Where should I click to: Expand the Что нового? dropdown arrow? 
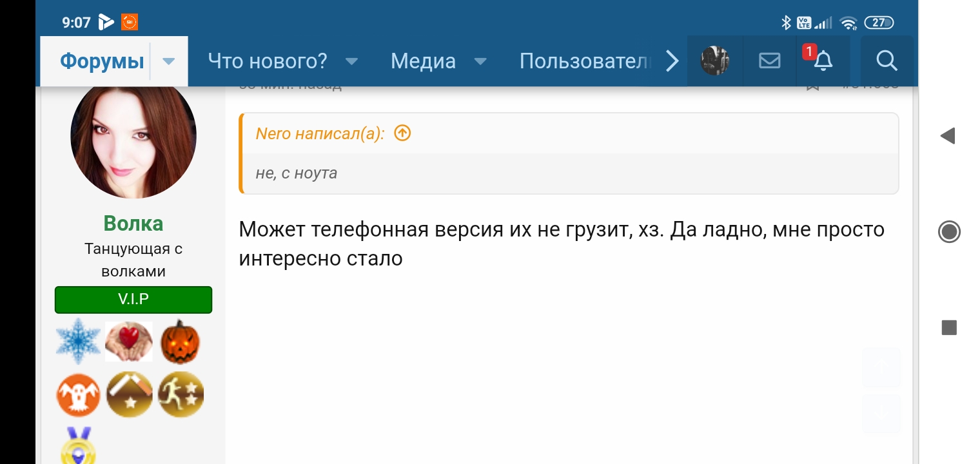point(351,61)
